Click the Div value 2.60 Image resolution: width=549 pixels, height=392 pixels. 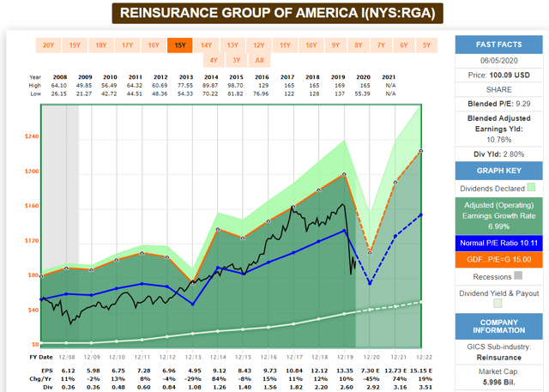(x=347, y=387)
